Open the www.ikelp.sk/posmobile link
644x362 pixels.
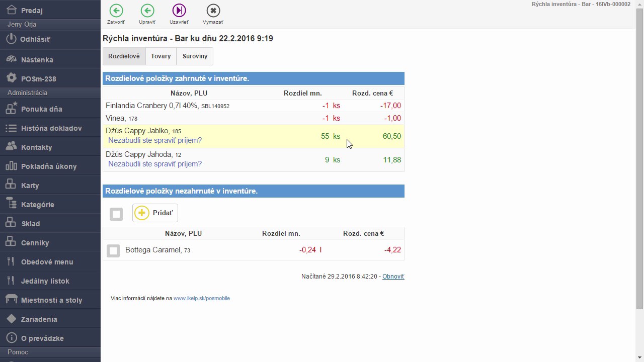tap(202, 298)
